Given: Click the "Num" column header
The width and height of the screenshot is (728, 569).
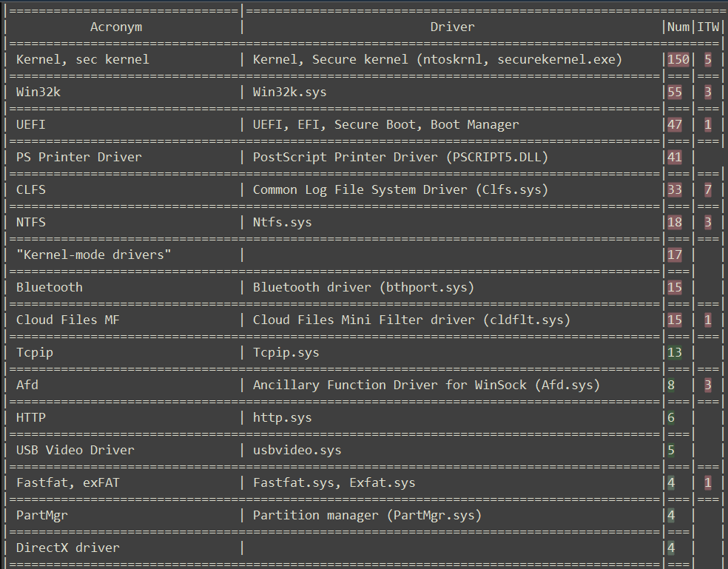Looking at the screenshot, I should pos(678,27).
